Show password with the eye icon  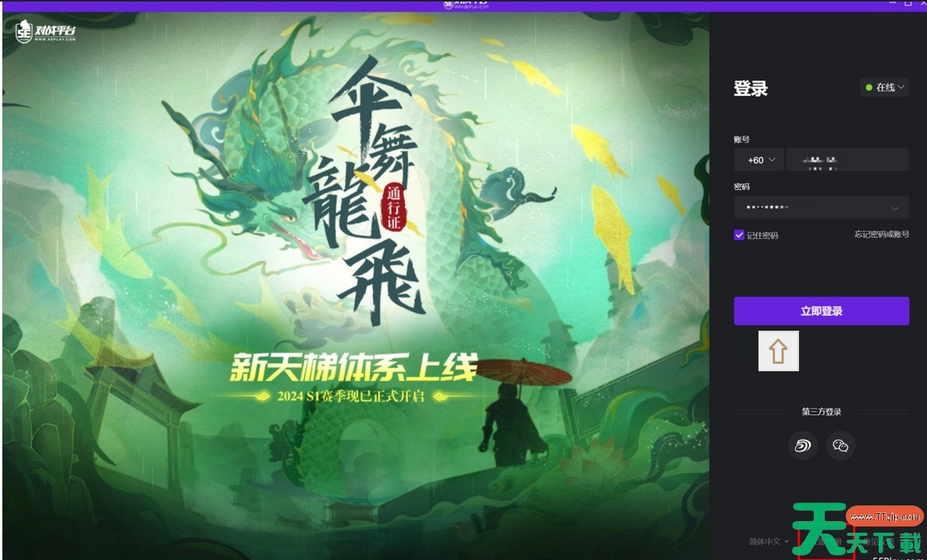point(895,208)
